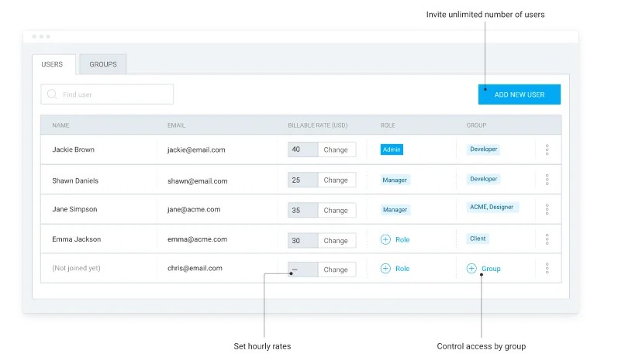The image size is (618, 364).
Task: Select the name Emma Jackson
Action: pos(77,239)
